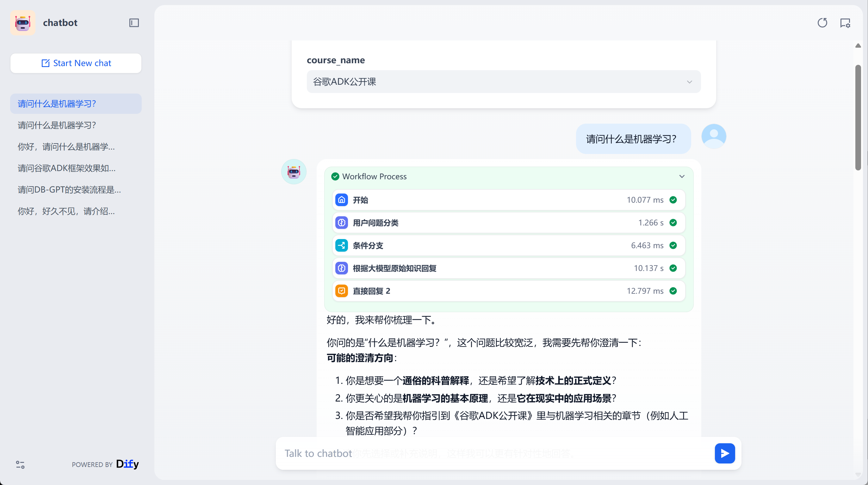This screenshot has height=485, width=868.
Task: Click the chatbot avatar beside the response
Action: pos(294,171)
